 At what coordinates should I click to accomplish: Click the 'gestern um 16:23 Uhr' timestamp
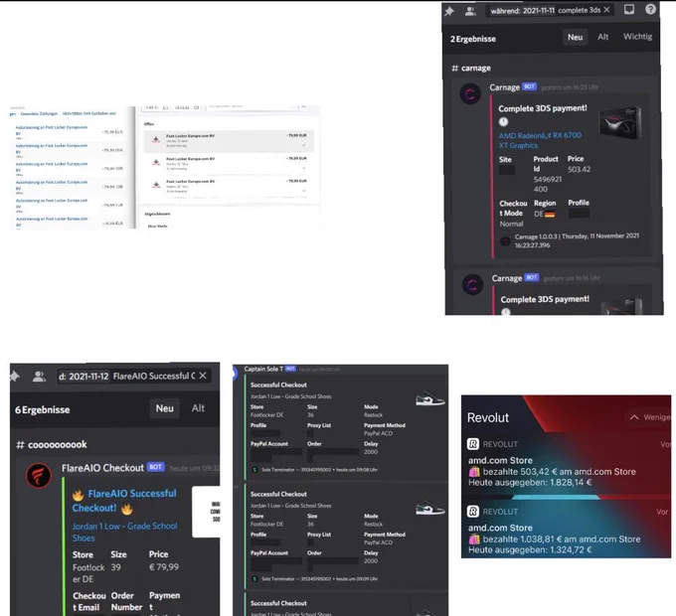click(570, 87)
